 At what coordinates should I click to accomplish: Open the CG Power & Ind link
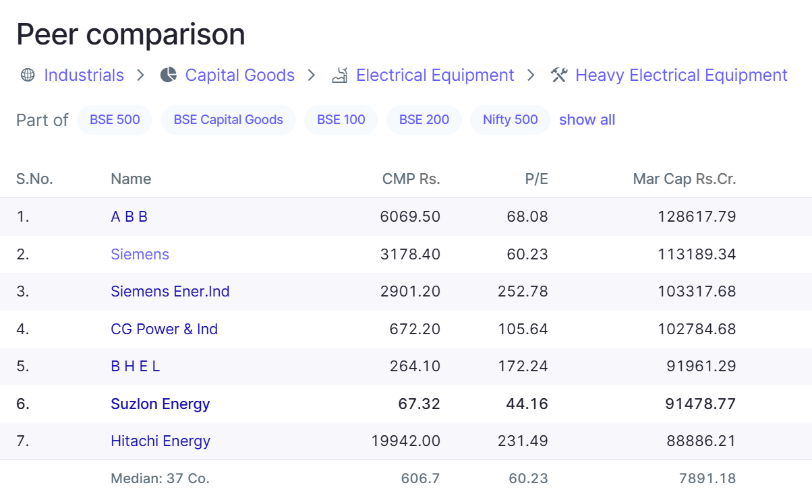[164, 329]
